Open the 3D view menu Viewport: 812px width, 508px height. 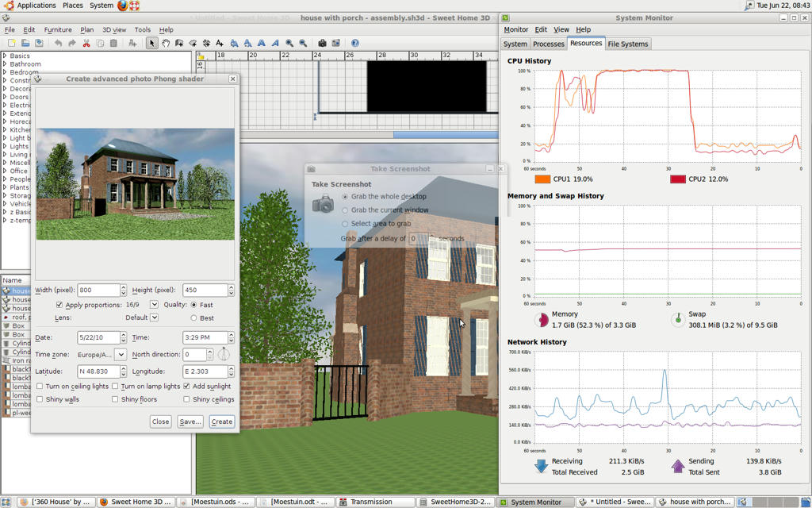[114, 29]
